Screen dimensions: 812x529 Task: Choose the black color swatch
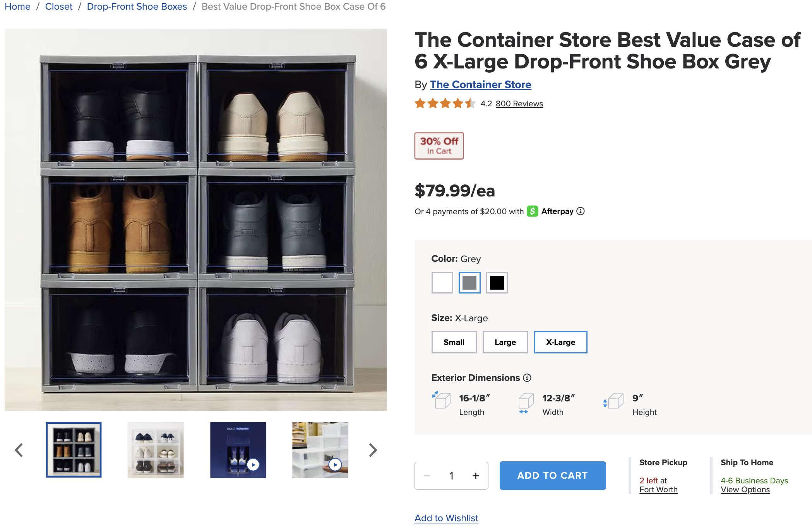coord(497,283)
